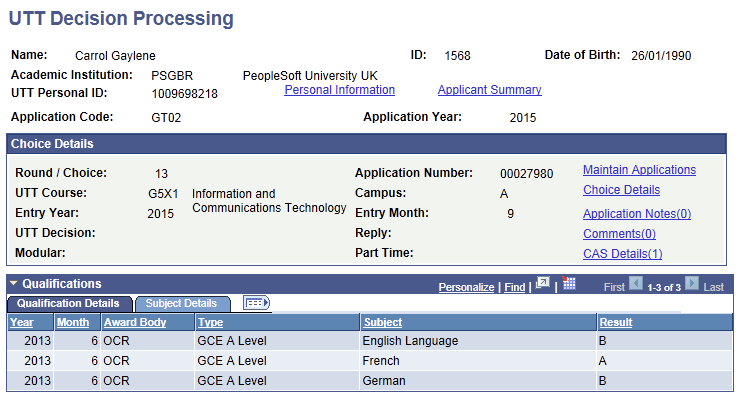Click the ID value 1568
This screenshot has width=742, height=395.
pyautogui.click(x=457, y=56)
